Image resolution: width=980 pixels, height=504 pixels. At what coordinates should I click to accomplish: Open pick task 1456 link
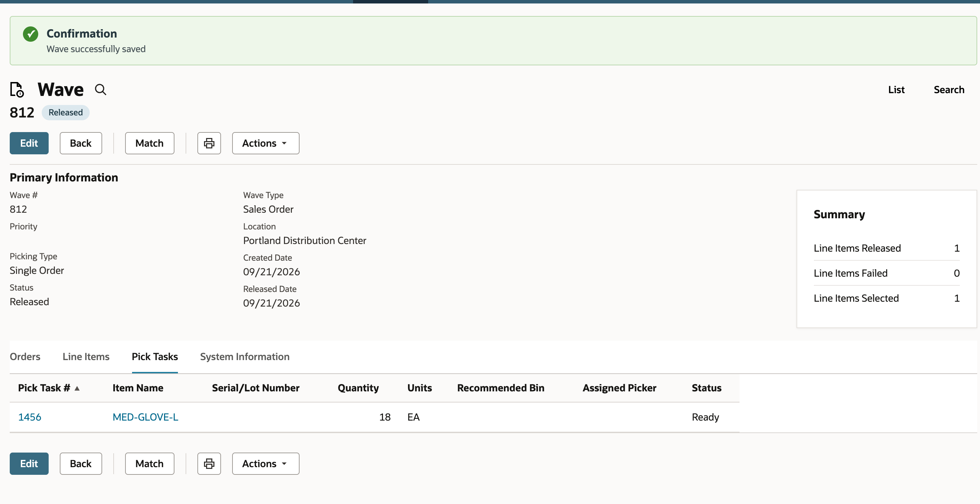[30, 417]
